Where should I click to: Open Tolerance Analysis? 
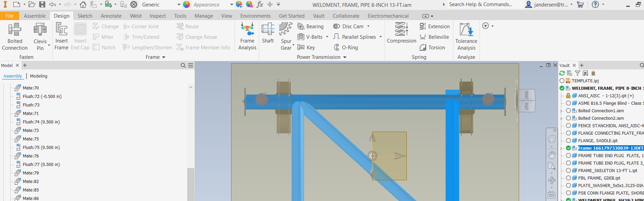pyautogui.click(x=466, y=37)
